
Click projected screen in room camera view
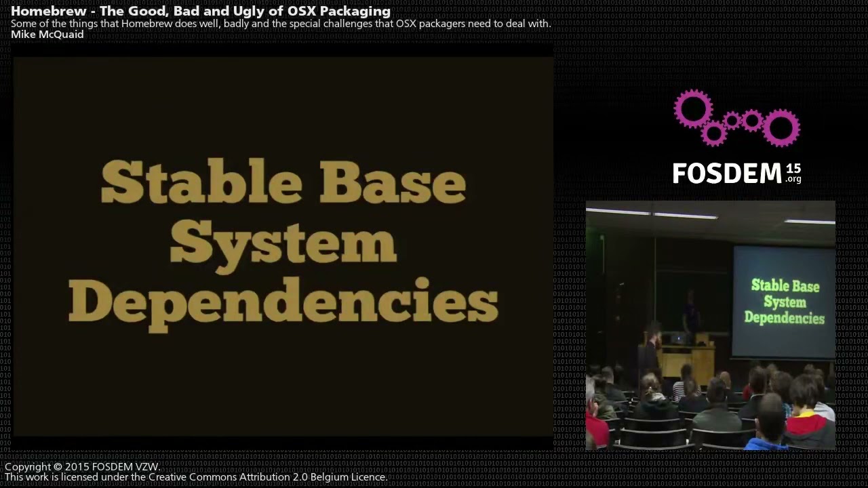[784, 302]
